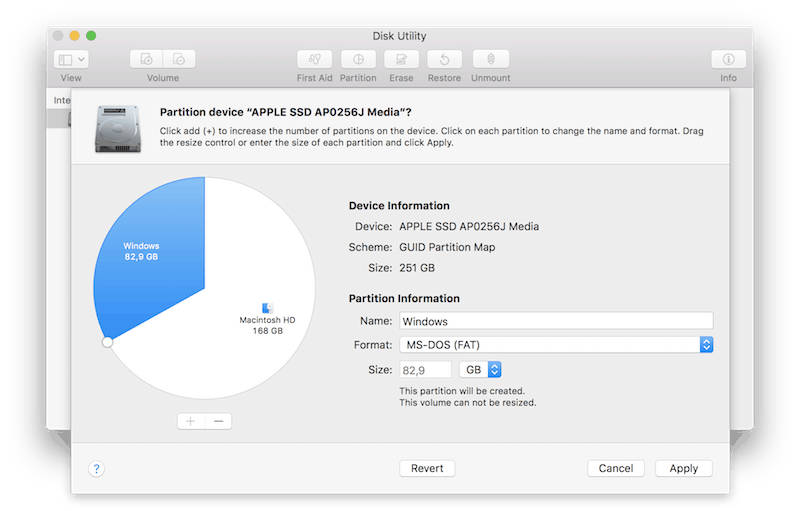The width and height of the screenshot is (800, 511).
Task: Click the add Volume icon
Action: pos(146,59)
